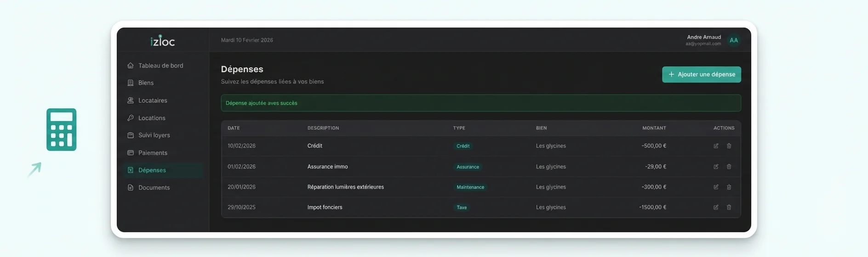This screenshot has height=257, width=868.
Task: Click the Andre Arnaud user name
Action: tap(704, 37)
